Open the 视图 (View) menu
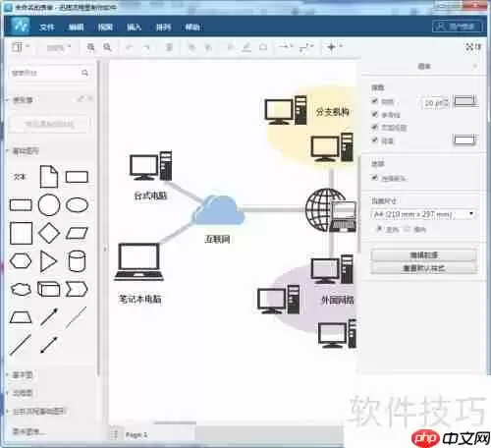Screen dimensions: 491x448 pos(105,28)
